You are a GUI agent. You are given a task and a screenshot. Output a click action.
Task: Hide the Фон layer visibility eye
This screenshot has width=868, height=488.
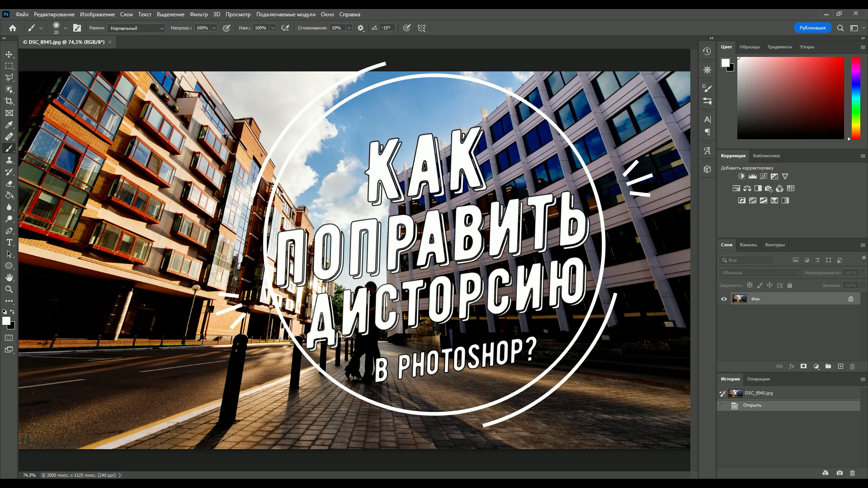(x=724, y=299)
